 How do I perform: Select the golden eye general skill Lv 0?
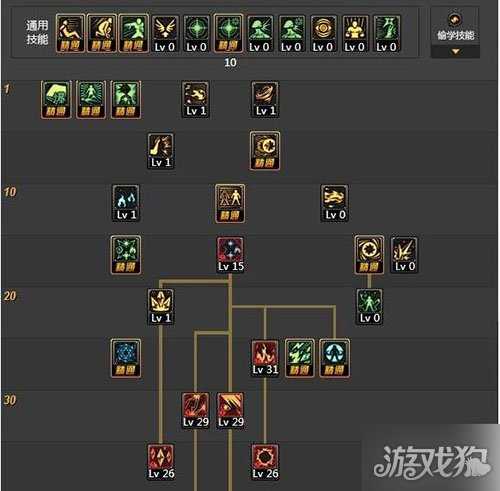pos(323,34)
